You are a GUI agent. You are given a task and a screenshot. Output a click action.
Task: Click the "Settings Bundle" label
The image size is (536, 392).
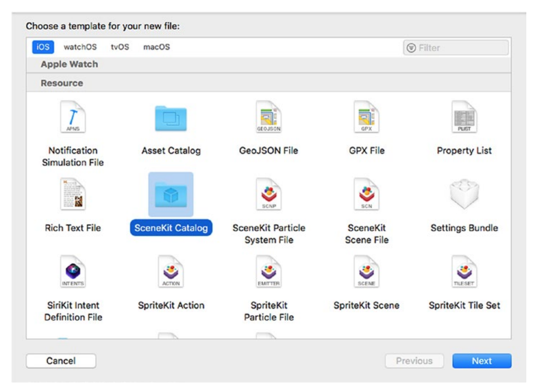(x=464, y=228)
